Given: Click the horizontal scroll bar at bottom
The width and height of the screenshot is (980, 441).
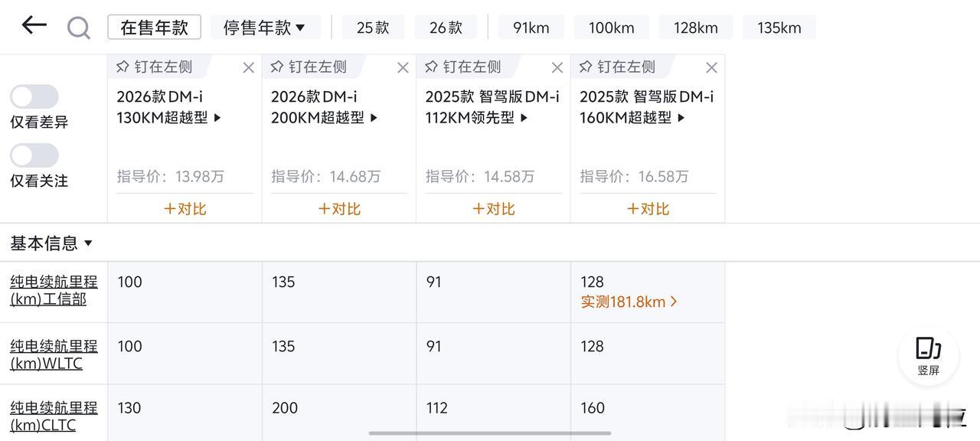Looking at the screenshot, I should [489, 433].
